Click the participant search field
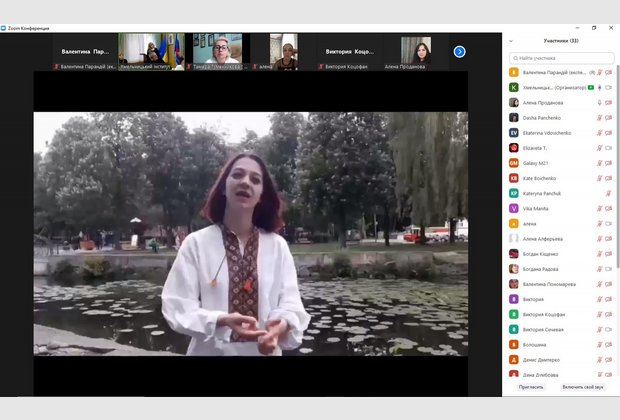Viewport: 620px width, 420px height. tap(562, 58)
